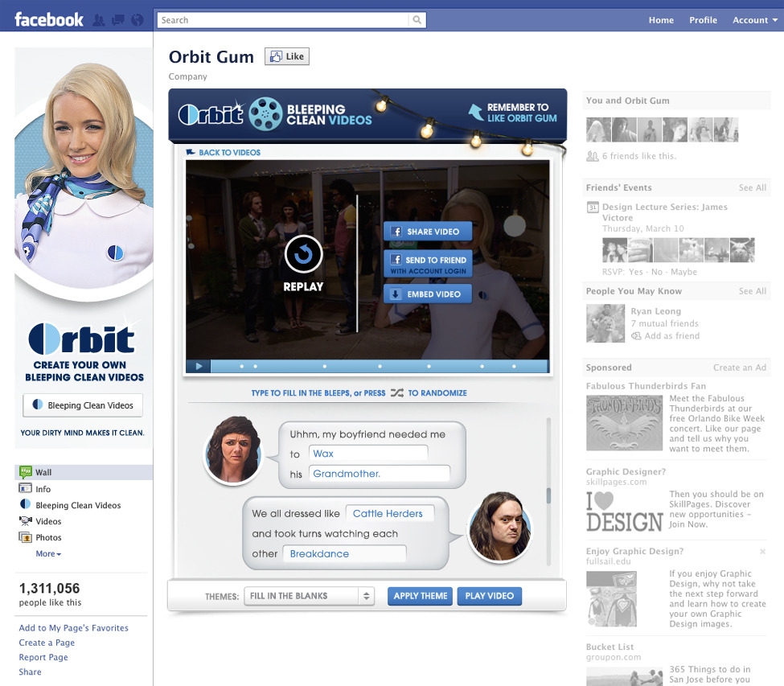Viewport: 784px width, 686px height.
Task: Click the Wall icon in sidebar
Action: tap(26, 472)
